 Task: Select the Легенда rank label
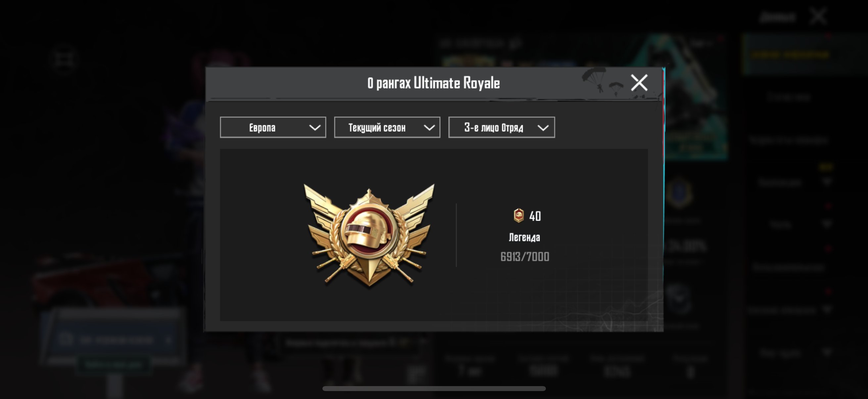[524, 237]
